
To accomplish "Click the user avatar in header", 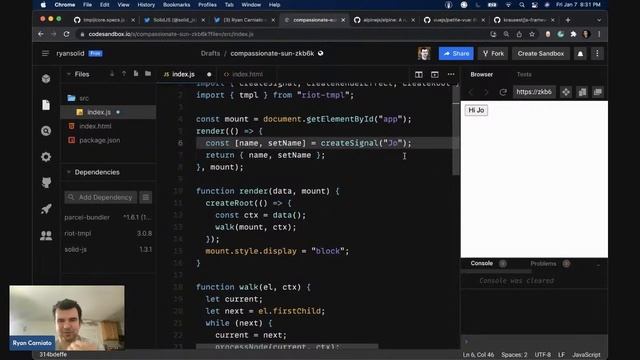I will tap(424, 53).
